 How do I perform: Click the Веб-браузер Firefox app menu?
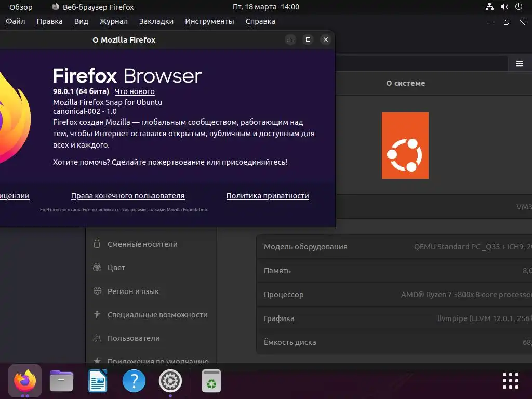(x=92, y=7)
